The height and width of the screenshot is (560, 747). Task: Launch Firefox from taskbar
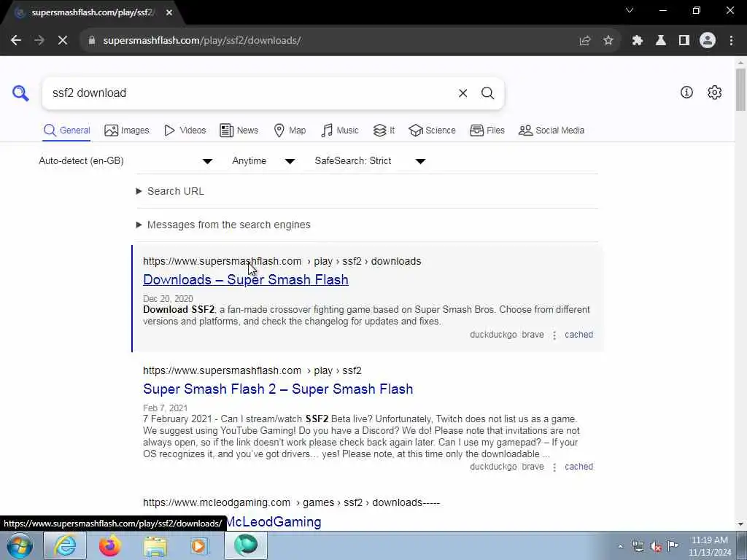(x=110, y=545)
